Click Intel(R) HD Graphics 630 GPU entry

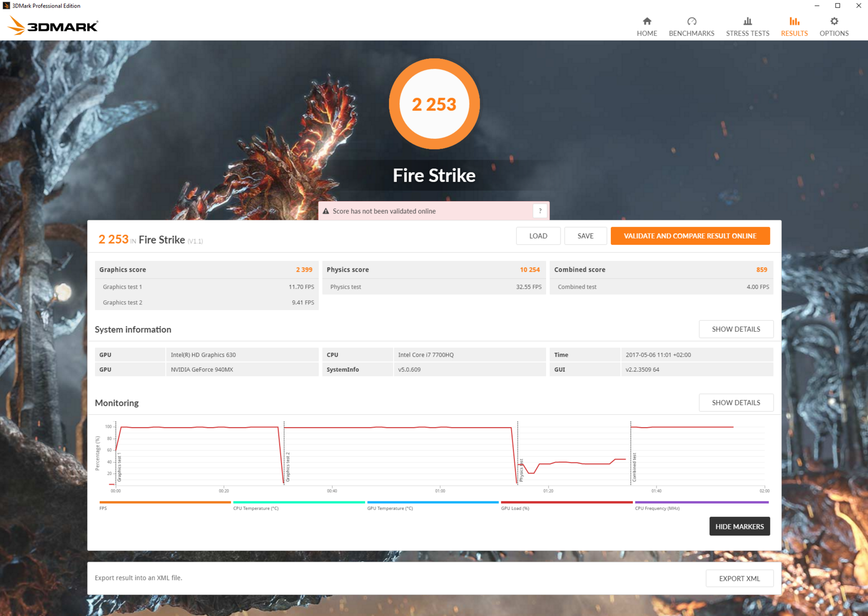pos(203,355)
